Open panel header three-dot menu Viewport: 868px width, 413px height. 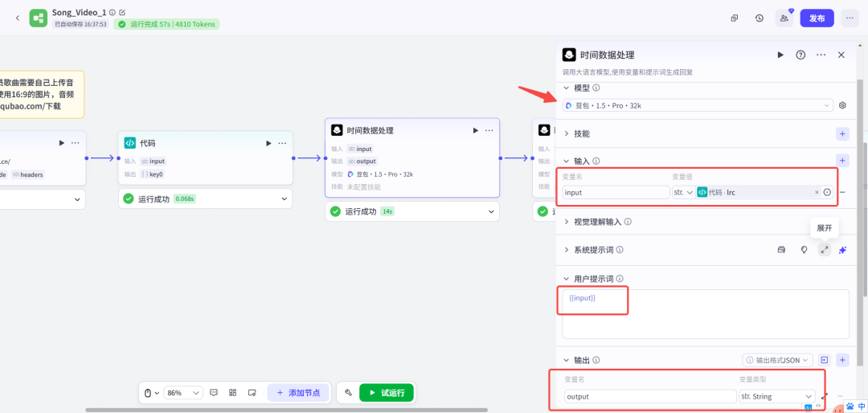[821, 55]
